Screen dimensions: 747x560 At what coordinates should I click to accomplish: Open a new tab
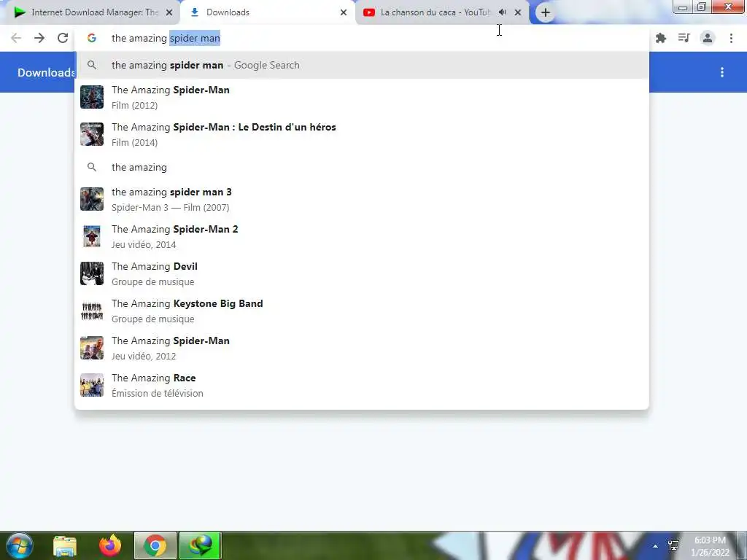click(x=546, y=12)
